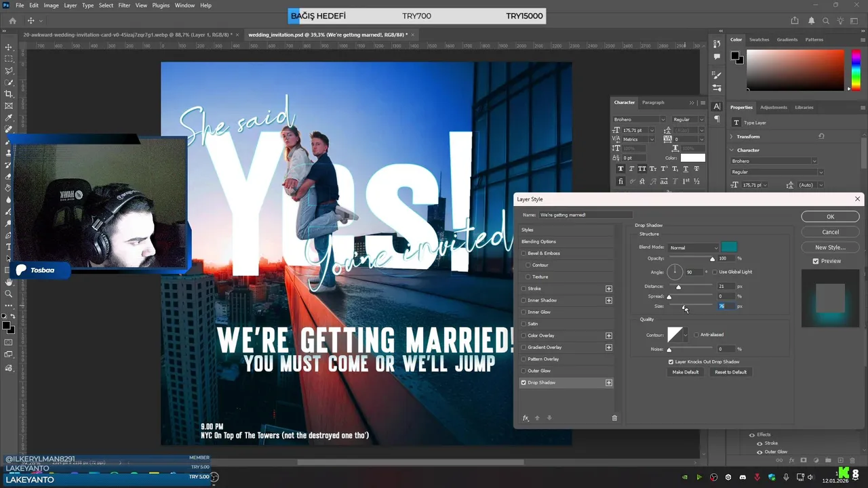The image size is (868, 488).
Task: Open the Plugins menu
Action: (161, 5)
